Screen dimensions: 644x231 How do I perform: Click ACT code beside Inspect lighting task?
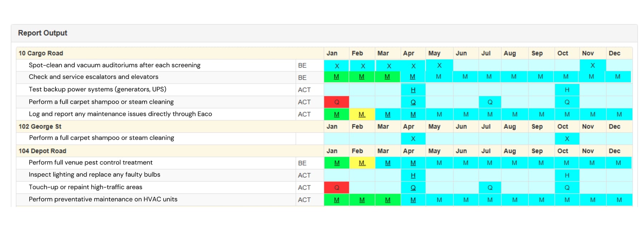304,175
